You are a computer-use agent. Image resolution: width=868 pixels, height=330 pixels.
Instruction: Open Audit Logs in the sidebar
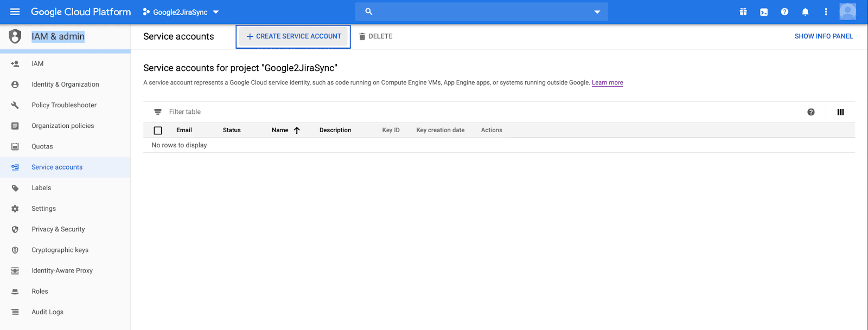coord(65,312)
